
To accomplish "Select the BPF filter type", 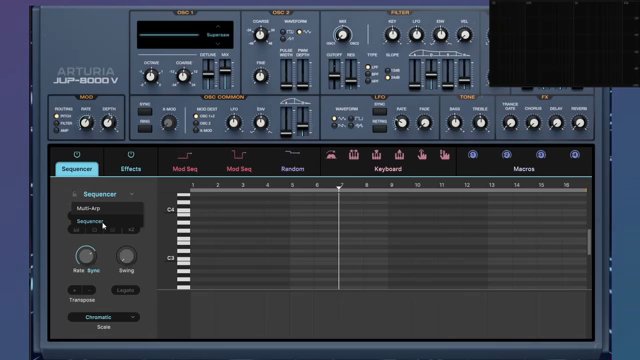I will pos(368,74).
